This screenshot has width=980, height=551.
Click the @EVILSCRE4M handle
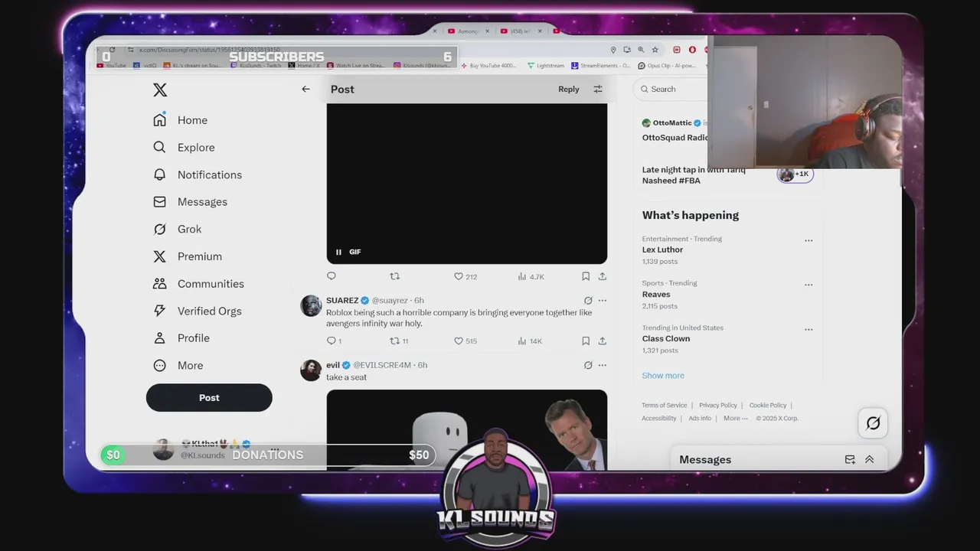click(382, 365)
